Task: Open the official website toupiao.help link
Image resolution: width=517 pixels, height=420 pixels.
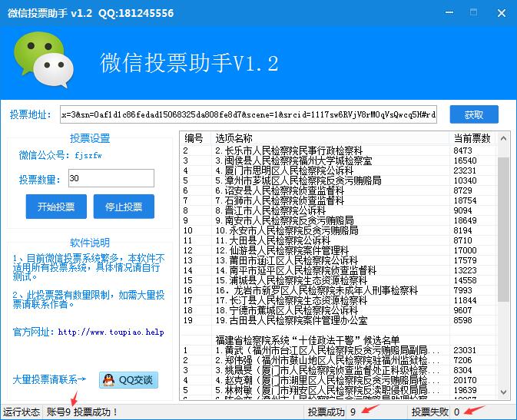Action: tap(111, 332)
